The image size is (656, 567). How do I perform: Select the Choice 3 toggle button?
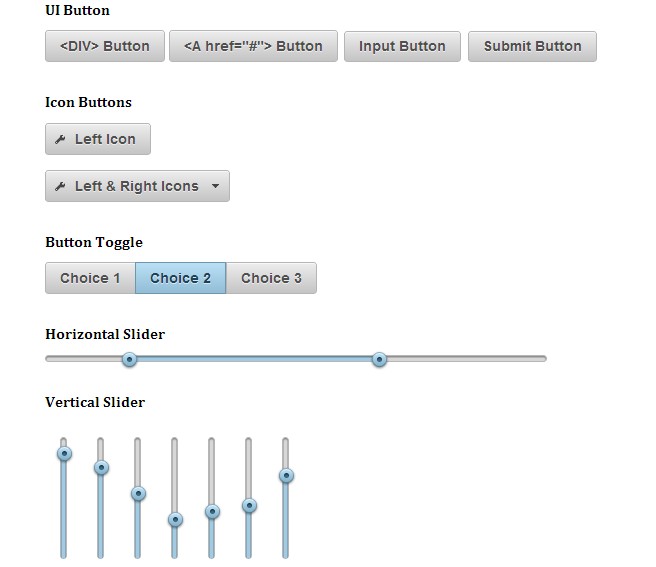click(271, 278)
